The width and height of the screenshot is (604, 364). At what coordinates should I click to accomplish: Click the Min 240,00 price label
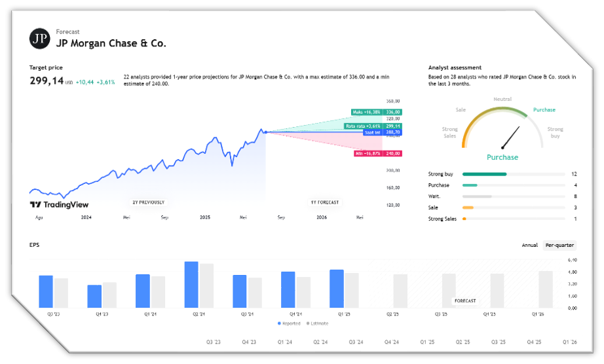click(378, 154)
